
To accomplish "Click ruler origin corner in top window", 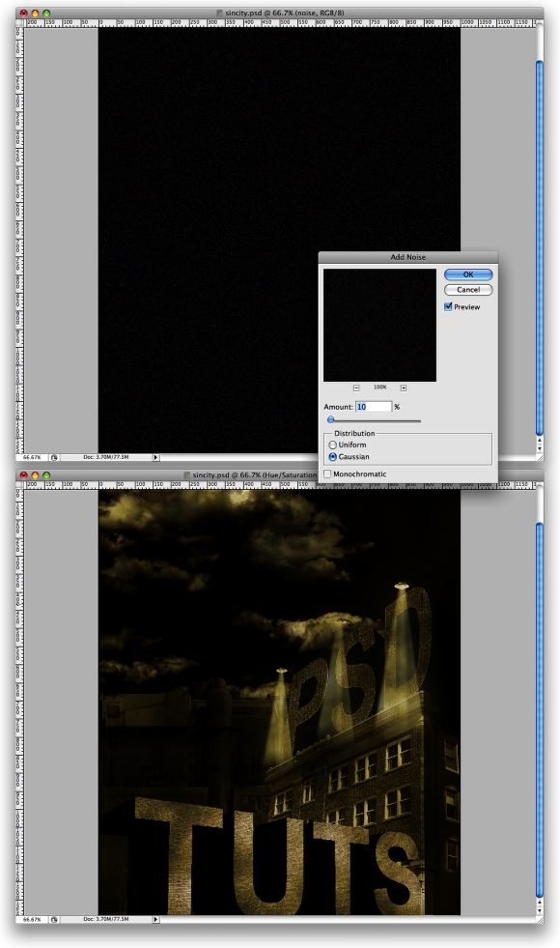I will pos(19,22).
